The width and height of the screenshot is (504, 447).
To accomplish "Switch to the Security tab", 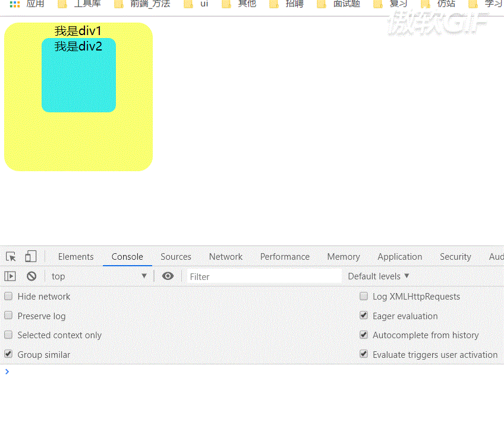I will (455, 257).
